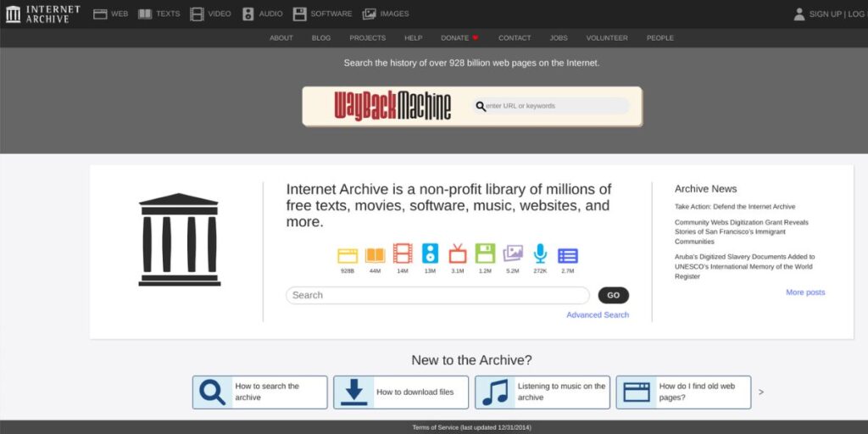This screenshot has height=434, width=868.
Task: Click the Sign Up link
Action: pyautogui.click(x=826, y=14)
